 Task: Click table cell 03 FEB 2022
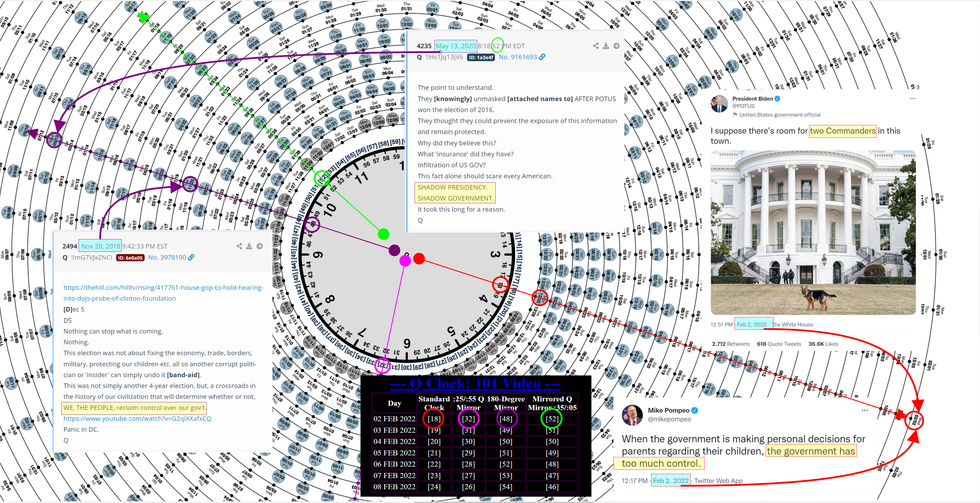pos(394,430)
